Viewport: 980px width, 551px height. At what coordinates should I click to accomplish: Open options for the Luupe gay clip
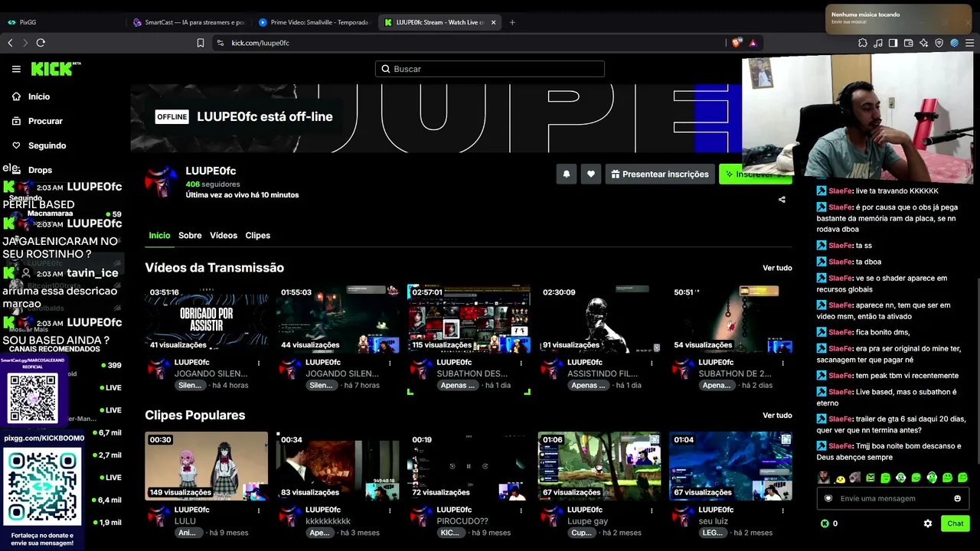click(652, 510)
